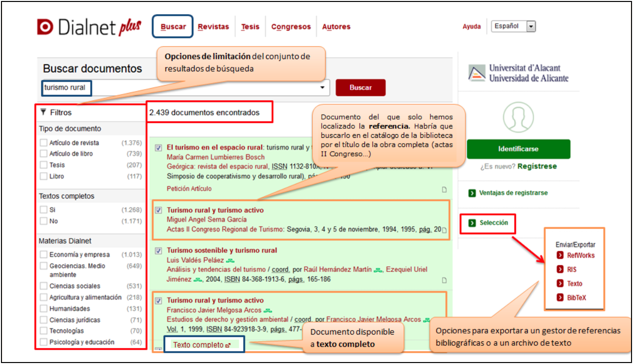
Task: Click the Texto export arrow icon
Action: 560,283
